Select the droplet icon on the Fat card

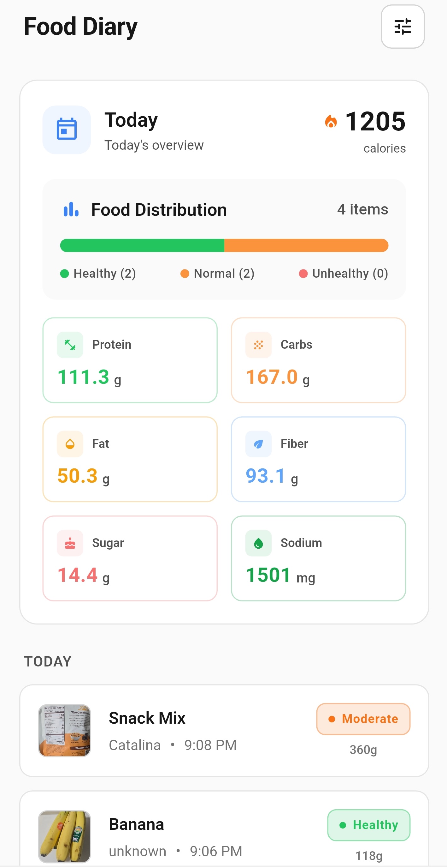(x=70, y=444)
